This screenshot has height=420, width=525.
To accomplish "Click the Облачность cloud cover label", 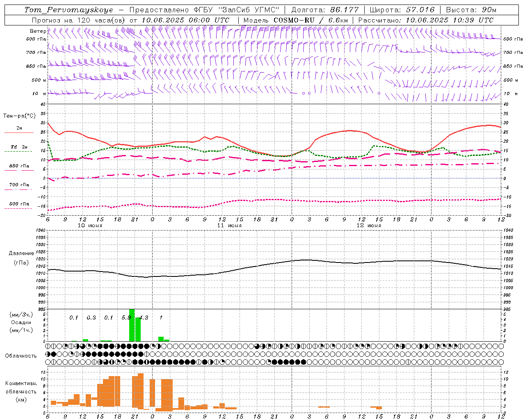I will click(x=21, y=356).
